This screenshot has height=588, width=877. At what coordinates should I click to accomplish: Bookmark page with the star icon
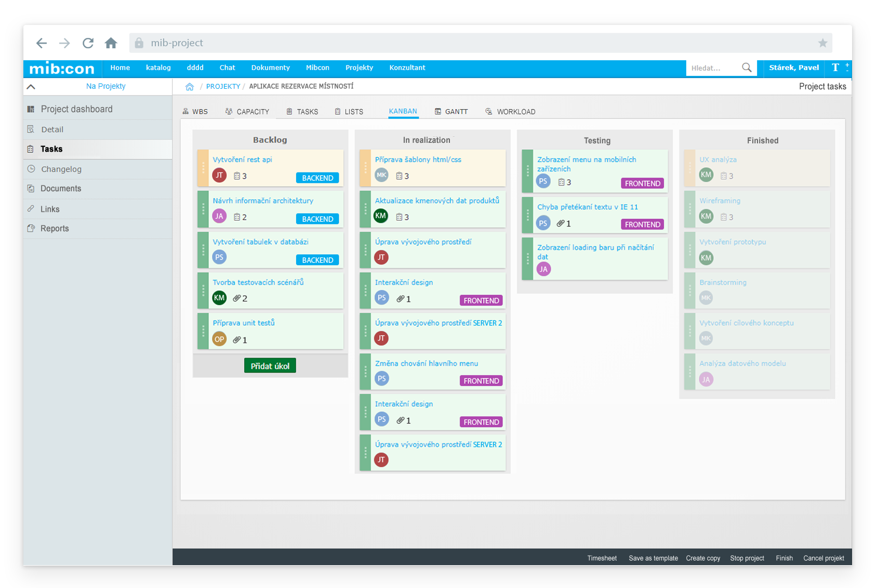click(x=822, y=43)
